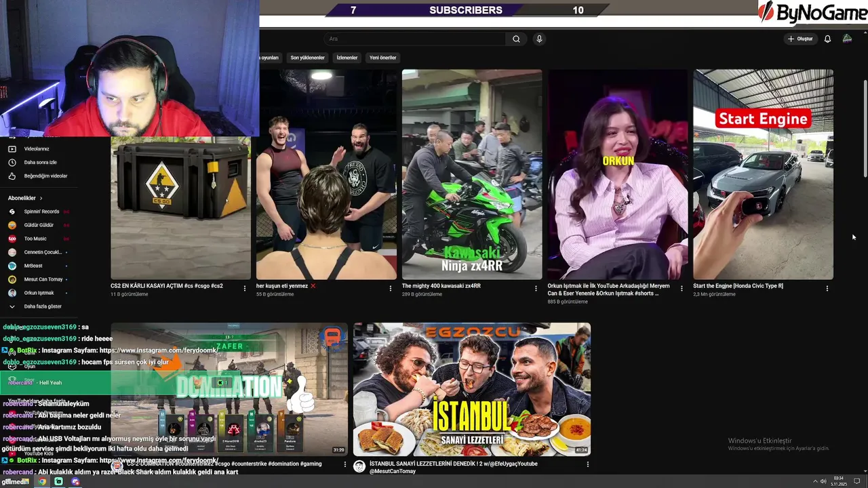The image size is (868, 488).
Task: Open the CS2 kasa short thumbnail
Action: click(x=180, y=207)
